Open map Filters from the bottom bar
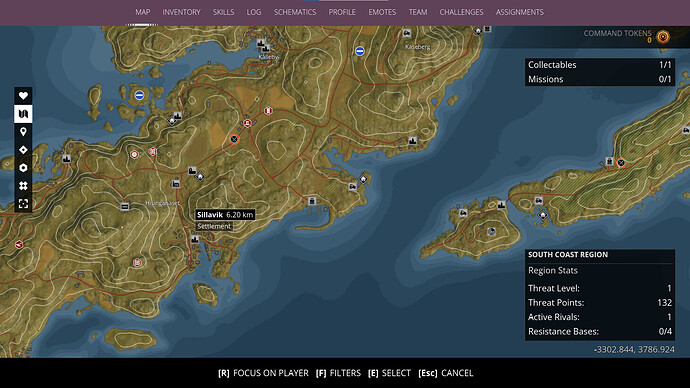Viewport: 690px width, 388px height. click(338, 373)
